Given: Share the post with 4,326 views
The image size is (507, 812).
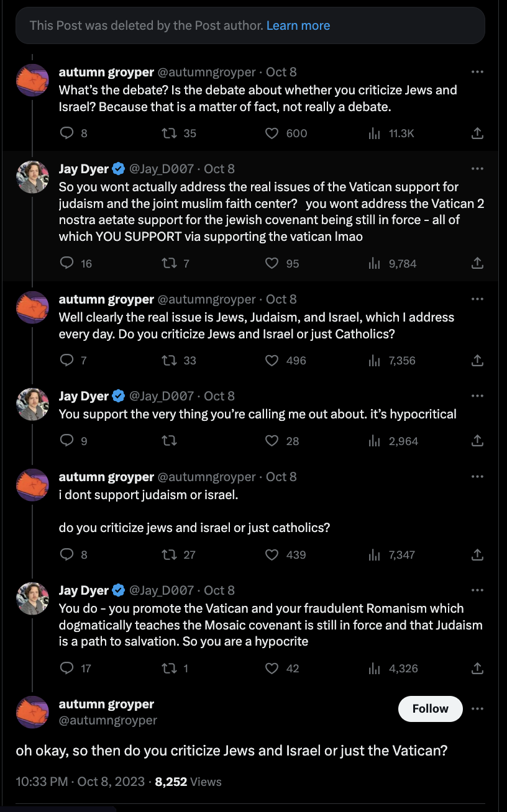Looking at the screenshot, I should pos(477,668).
